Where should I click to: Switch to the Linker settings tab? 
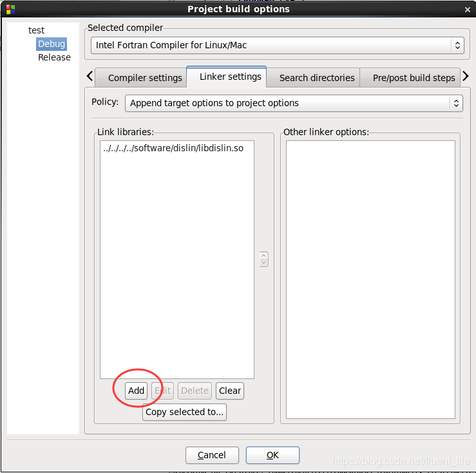tap(227, 77)
